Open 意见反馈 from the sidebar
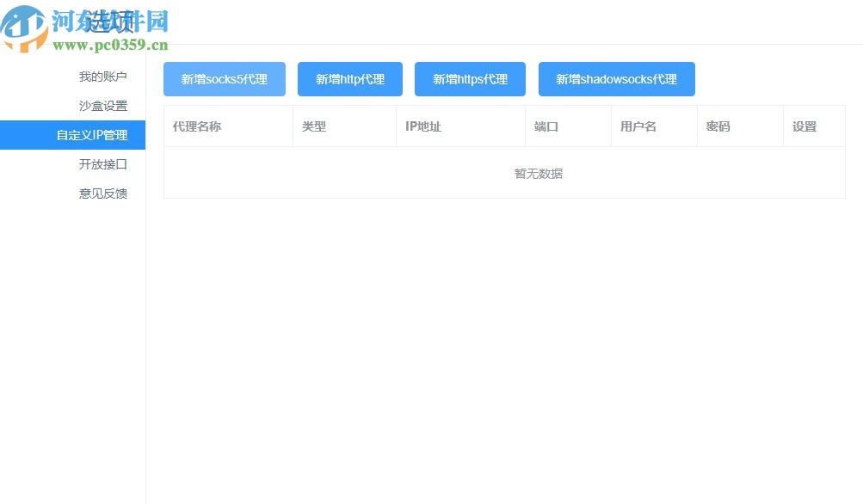 [x=102, y=193]
